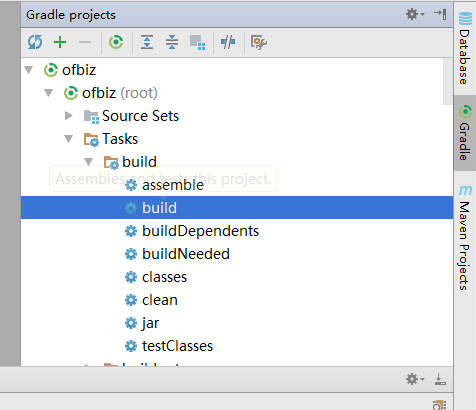This screenshot has height=410, width=476.
Task: Collapse the Tasks node
Action: (69, 139)
